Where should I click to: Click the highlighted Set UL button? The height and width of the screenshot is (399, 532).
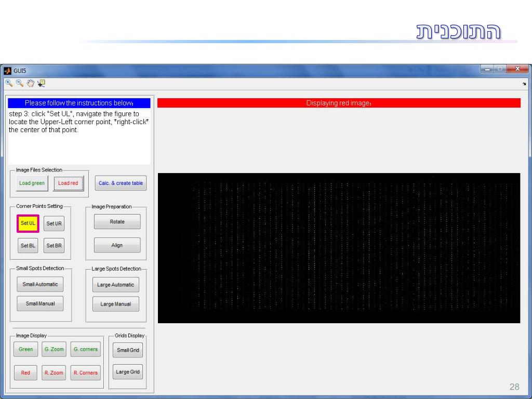(28, 223)
